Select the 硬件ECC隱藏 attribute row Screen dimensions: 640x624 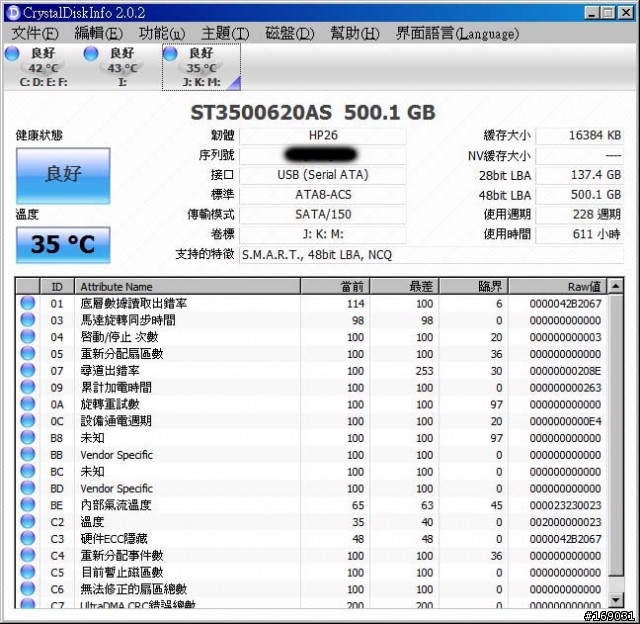[x=311, y=538]
